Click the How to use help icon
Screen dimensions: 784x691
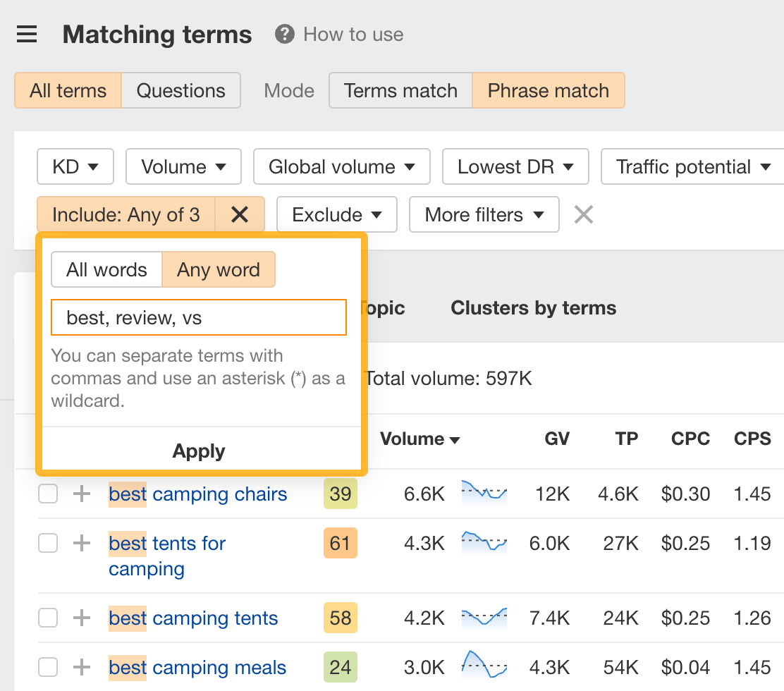(x=283, y=34)
